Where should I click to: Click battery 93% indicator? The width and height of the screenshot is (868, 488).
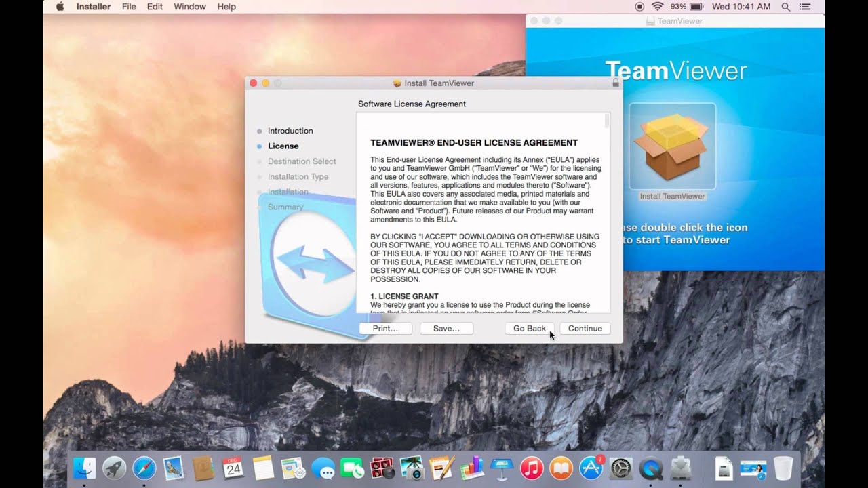[687, 7]
